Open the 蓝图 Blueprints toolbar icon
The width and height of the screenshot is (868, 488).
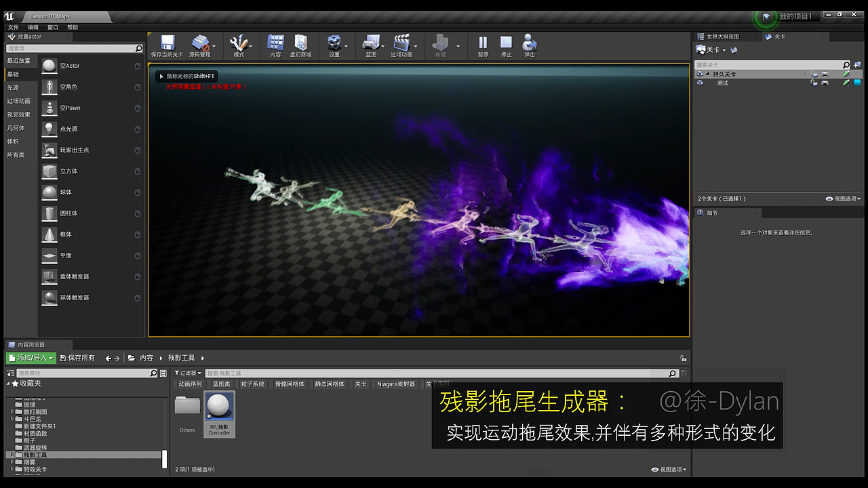pyautogui.click(x=371, y=41)
